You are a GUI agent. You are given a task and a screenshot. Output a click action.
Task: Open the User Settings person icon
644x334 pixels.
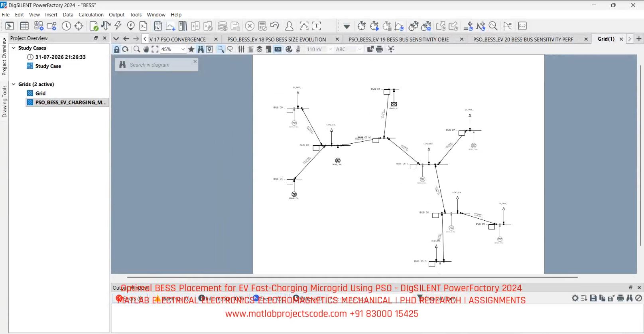(289, 26)
